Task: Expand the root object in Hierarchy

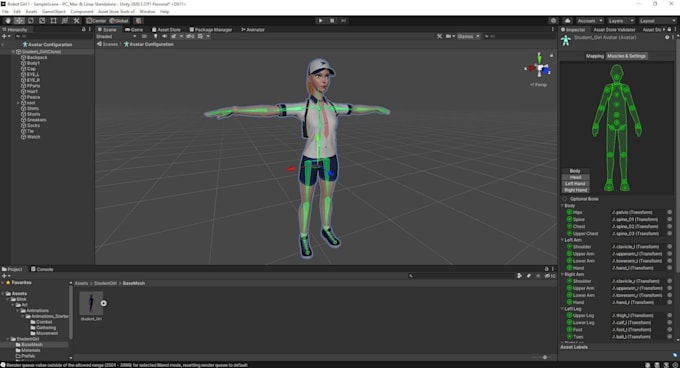Action: click(19, 103)
